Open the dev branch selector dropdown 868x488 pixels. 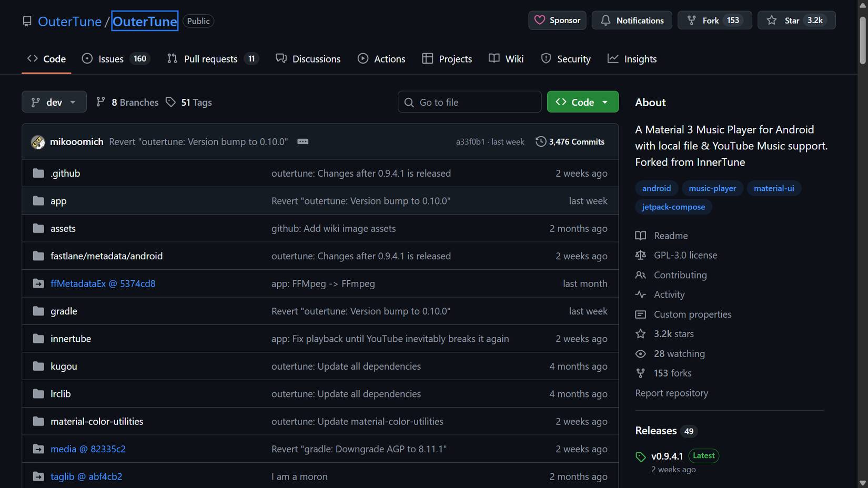coord(54,101)
